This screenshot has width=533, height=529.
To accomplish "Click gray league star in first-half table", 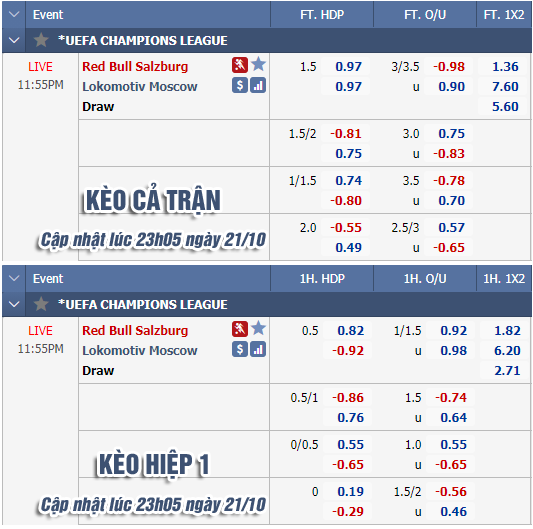I will pyautogui.click(x=41, y=304).
